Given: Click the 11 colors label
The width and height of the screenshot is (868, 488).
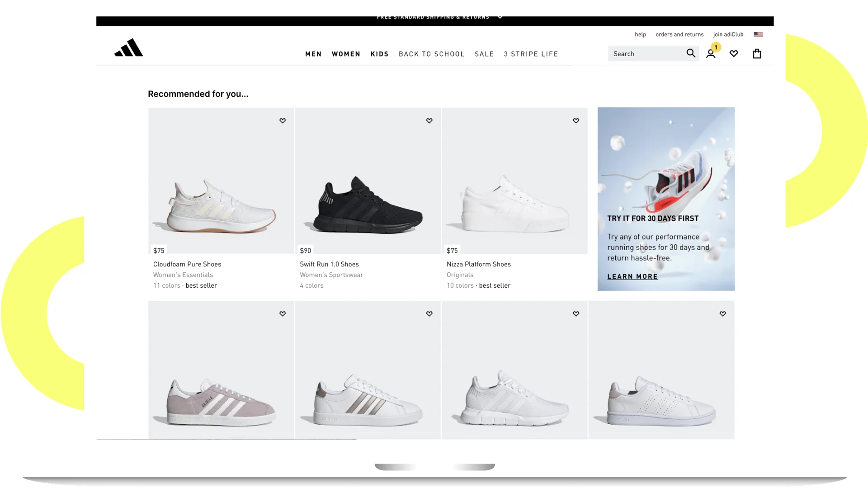Looking at the screenshot, I should click(x=166, y=285).
